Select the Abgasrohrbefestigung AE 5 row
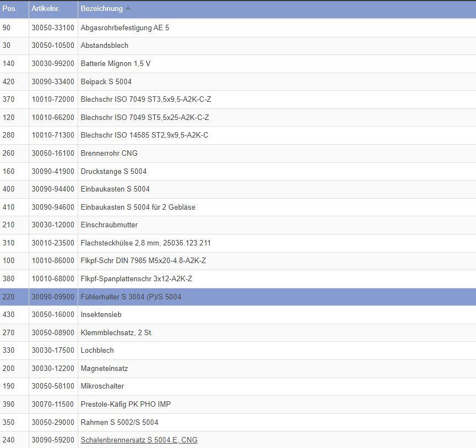The image size is (476, 448). (125, 28)
